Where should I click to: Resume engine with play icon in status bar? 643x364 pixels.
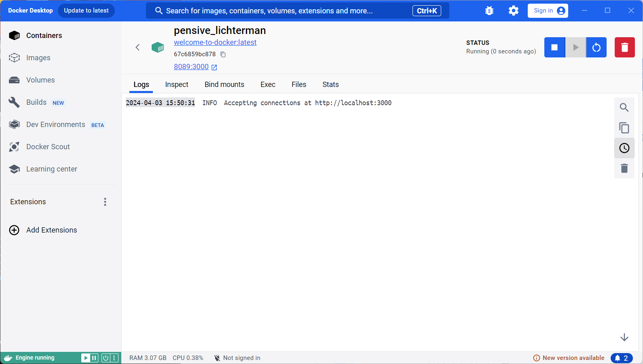[86, 358]
